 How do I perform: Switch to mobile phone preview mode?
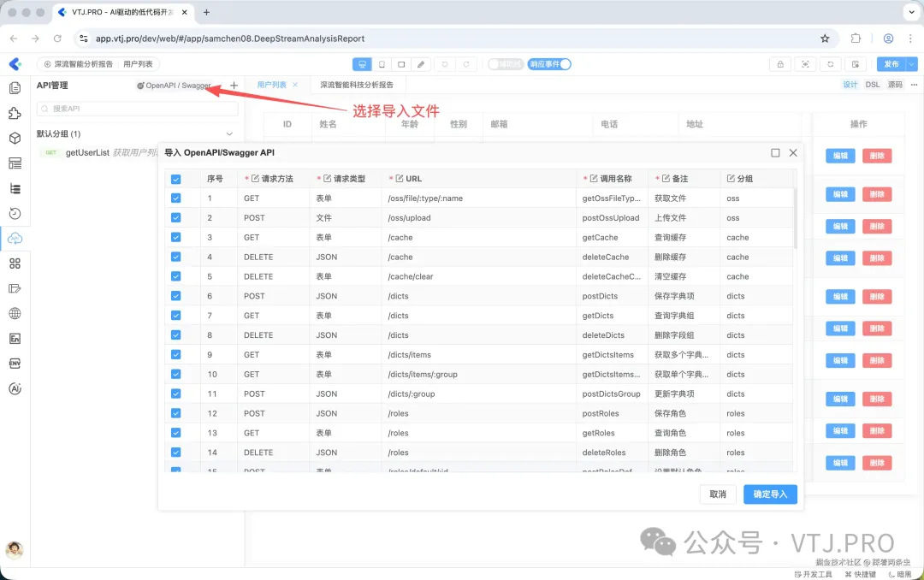[382, 64]
